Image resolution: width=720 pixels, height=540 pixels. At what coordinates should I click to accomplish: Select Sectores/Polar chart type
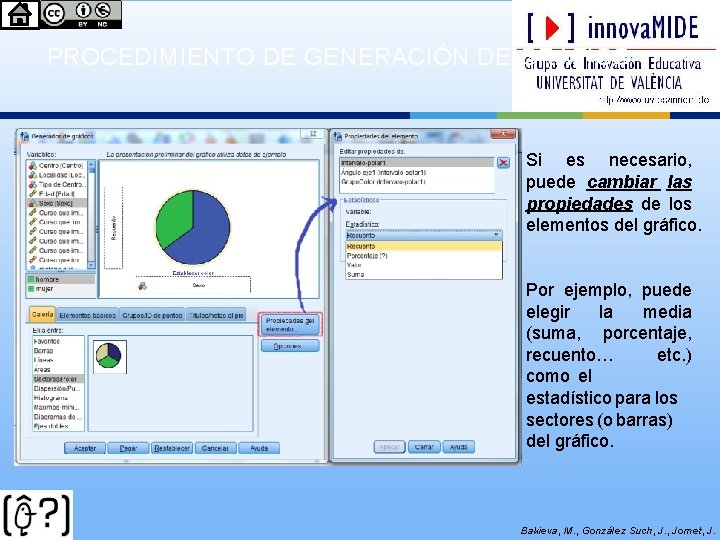(x=58, y=379)
